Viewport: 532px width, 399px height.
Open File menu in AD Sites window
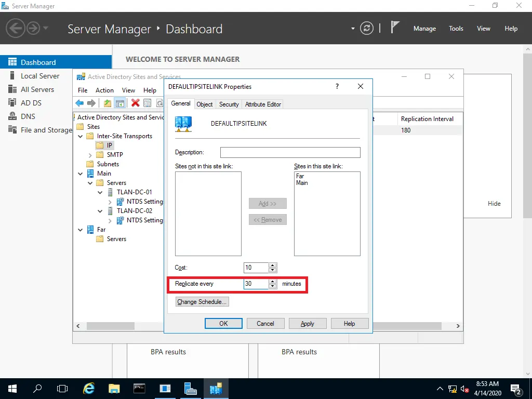tap(83, 90)
